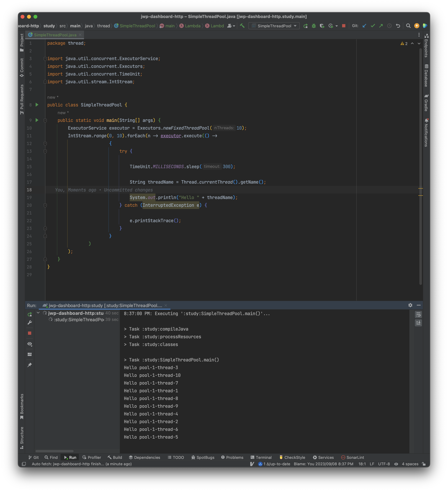Image resolution: width=448 pixels, height=491 pixels.
Task: Click the Debug bug icon
Action: pos(314,26)
